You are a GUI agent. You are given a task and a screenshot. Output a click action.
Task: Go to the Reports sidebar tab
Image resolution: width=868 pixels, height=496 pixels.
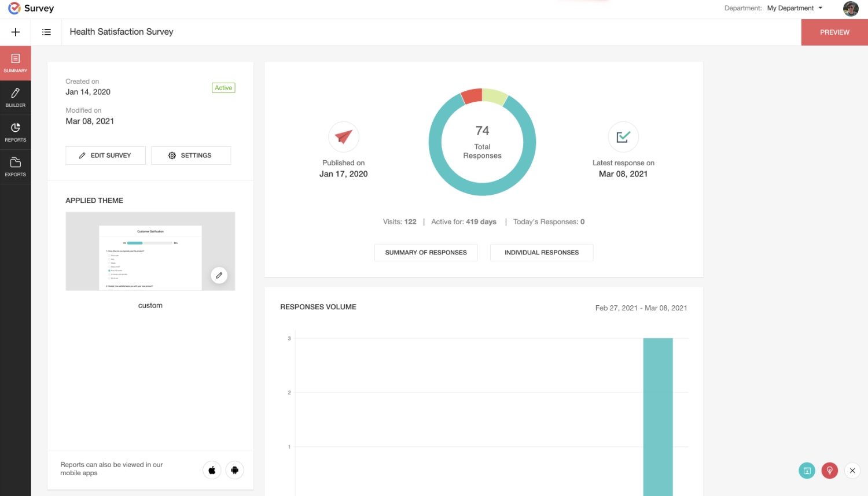[x=16, y=132]
